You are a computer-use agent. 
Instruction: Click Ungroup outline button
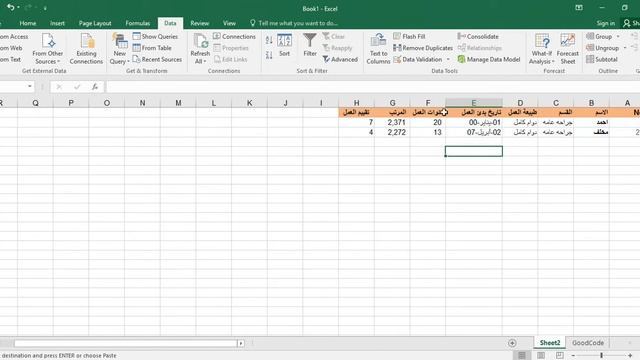602,48
